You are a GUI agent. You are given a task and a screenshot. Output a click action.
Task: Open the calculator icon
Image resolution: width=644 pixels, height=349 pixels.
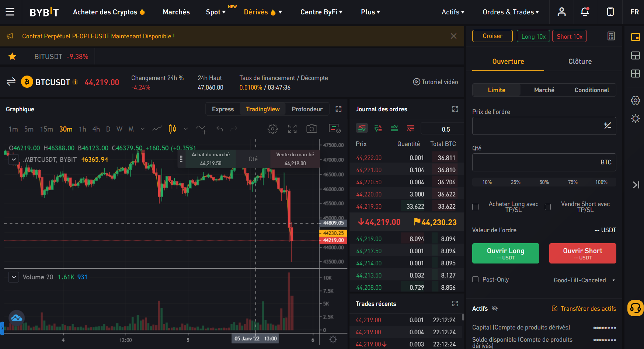pos(611,36)
